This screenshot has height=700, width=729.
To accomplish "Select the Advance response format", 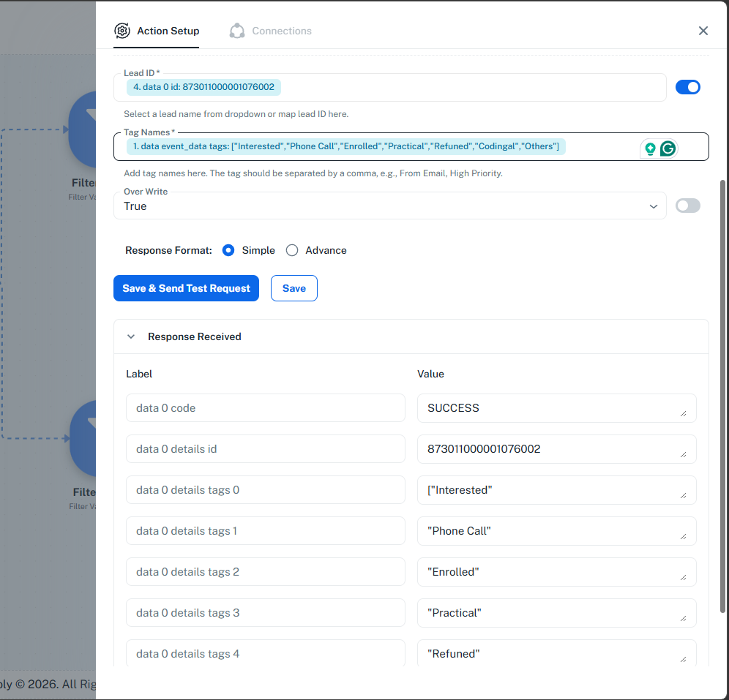I will pos(292,250).
